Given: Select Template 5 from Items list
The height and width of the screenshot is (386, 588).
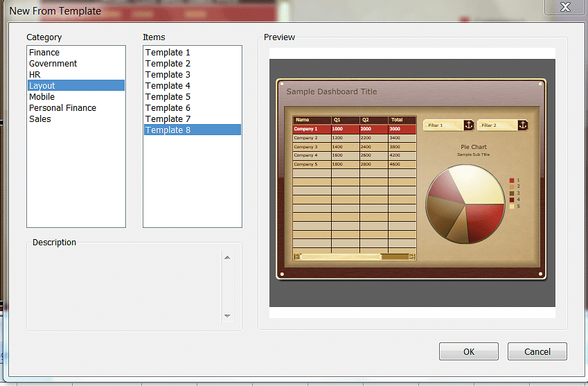Looking at the screenshot, I should pyautogui.click(x=168, y=97).
